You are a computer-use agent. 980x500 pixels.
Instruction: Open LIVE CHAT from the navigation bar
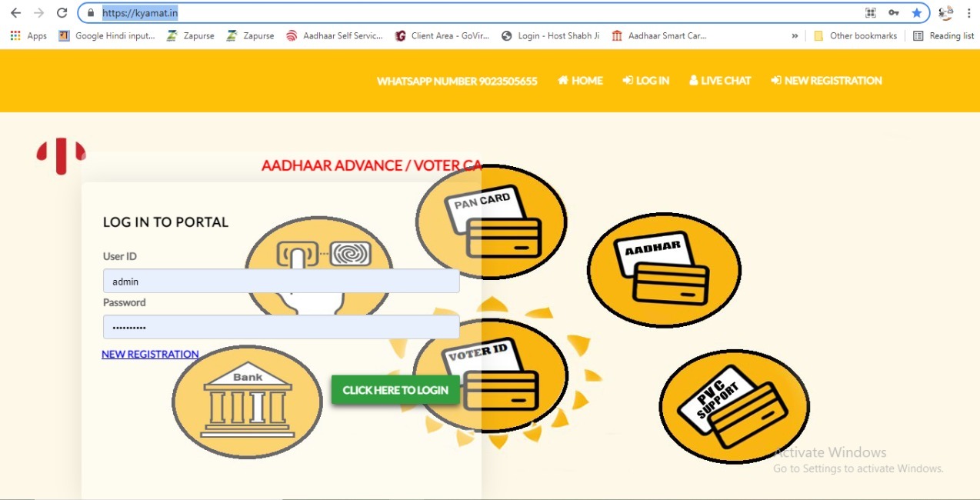click(720, 80)
